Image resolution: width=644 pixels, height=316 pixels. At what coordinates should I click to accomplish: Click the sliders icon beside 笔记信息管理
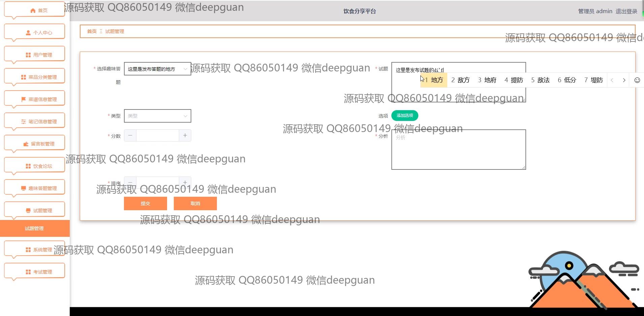23,122
